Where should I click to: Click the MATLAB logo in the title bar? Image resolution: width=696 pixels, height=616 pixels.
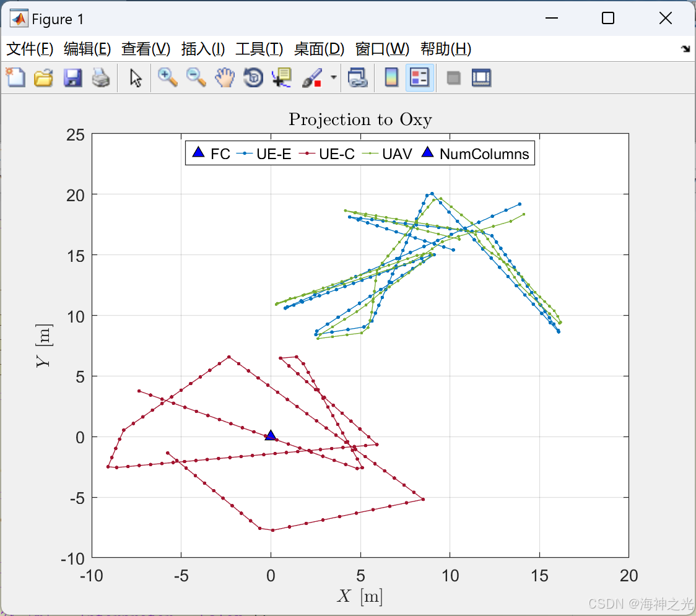click(x=19, y=18)
